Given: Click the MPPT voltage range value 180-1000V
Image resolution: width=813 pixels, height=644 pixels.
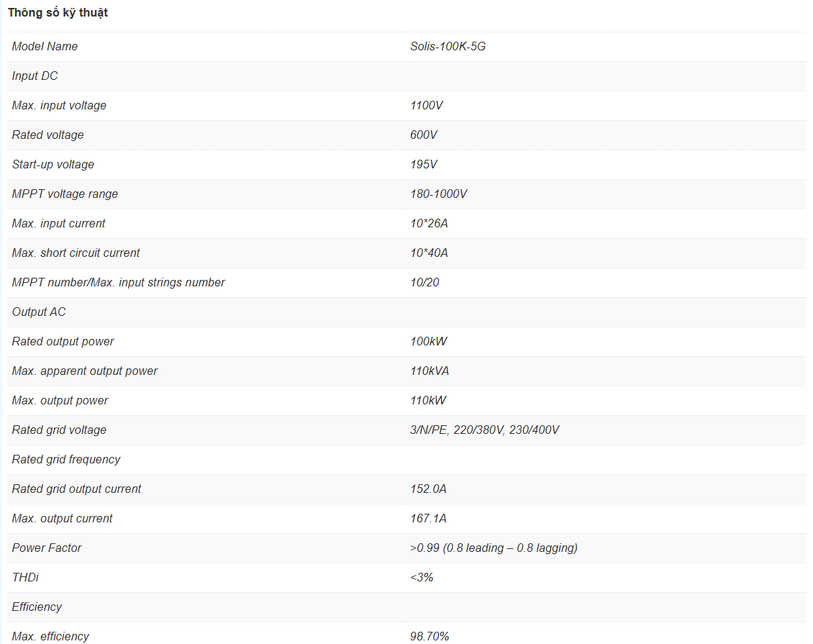Looking at the screenshot, I should (439, 194).
